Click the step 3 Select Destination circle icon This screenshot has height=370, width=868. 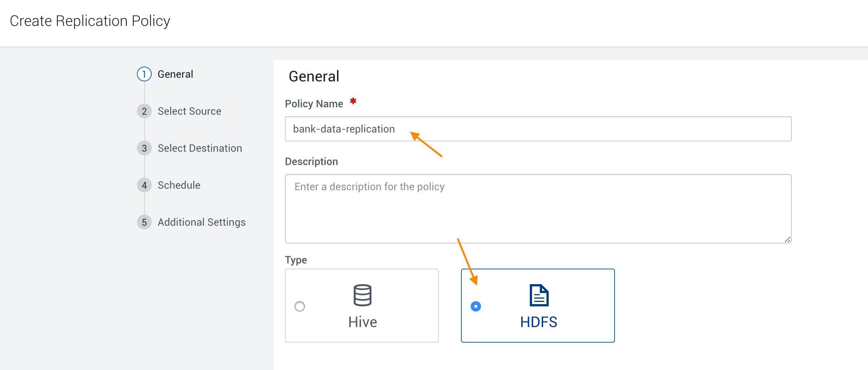pyautogui.click(x=144, y=148)
